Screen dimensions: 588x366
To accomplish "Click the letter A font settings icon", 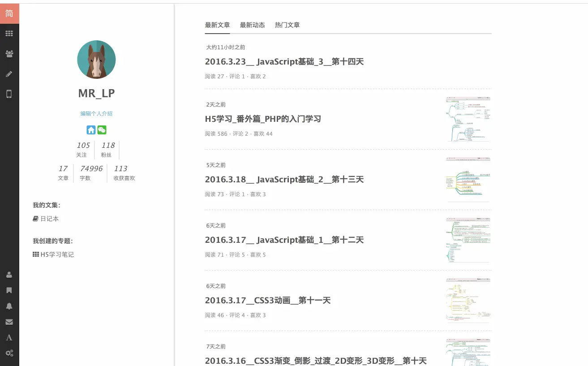I will click(9, 337).
